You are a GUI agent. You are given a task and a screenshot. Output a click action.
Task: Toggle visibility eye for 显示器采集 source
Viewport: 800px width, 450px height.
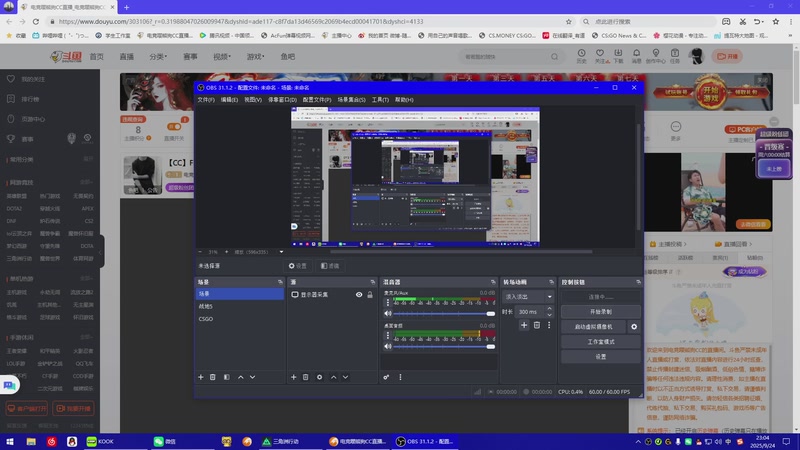359,294
